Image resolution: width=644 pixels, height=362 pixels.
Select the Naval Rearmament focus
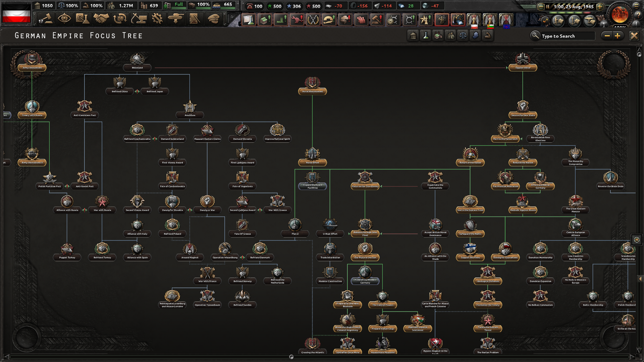(x=312, y=86)
